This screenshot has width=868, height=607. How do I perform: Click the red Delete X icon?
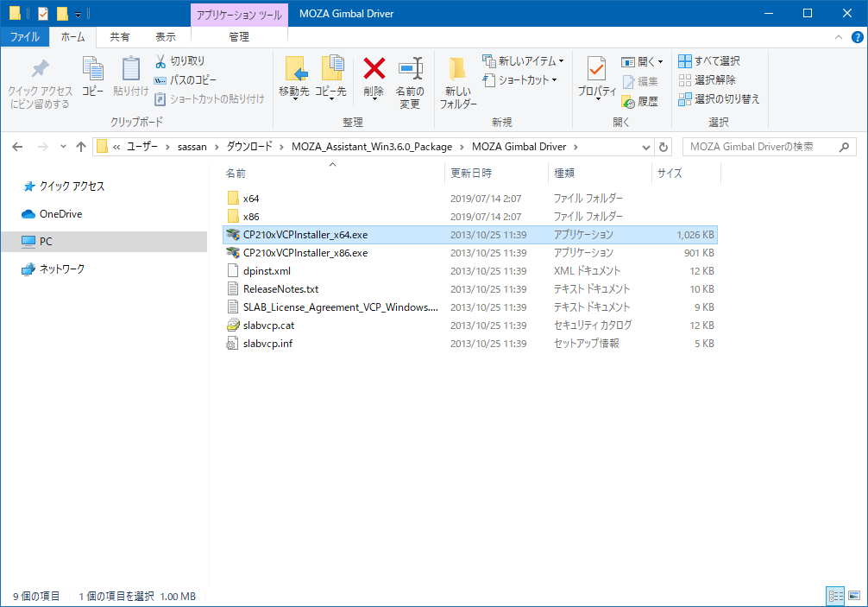(374, 69)
